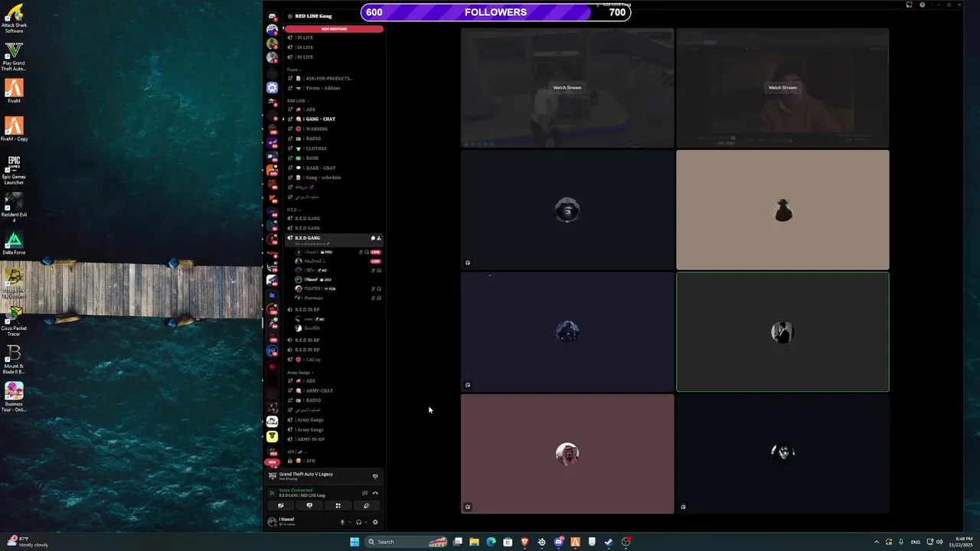Open the Gang - schedule channel
980x551 pixels.
(x=334, y=178)
